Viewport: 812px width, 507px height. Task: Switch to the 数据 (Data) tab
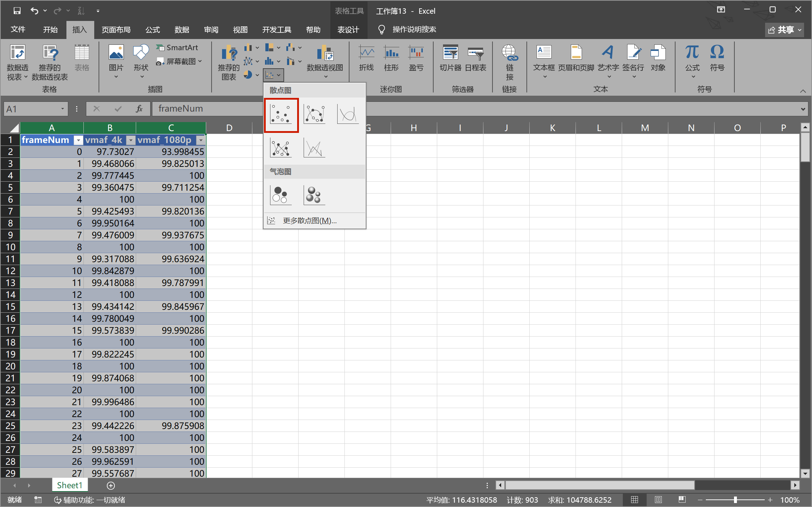pyautogui.click(x=182, y=30)
